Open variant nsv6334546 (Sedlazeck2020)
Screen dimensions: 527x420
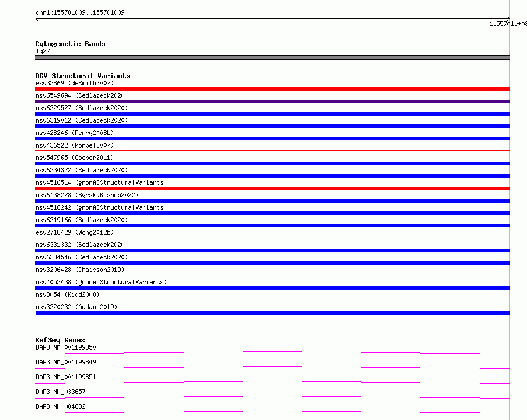point(82,257)
